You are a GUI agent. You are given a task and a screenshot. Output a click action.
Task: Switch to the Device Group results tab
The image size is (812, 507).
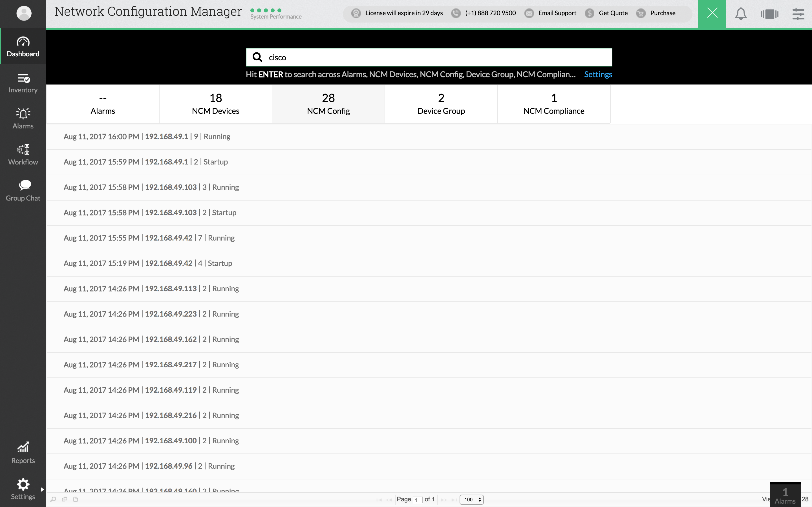tap(441, 104)
